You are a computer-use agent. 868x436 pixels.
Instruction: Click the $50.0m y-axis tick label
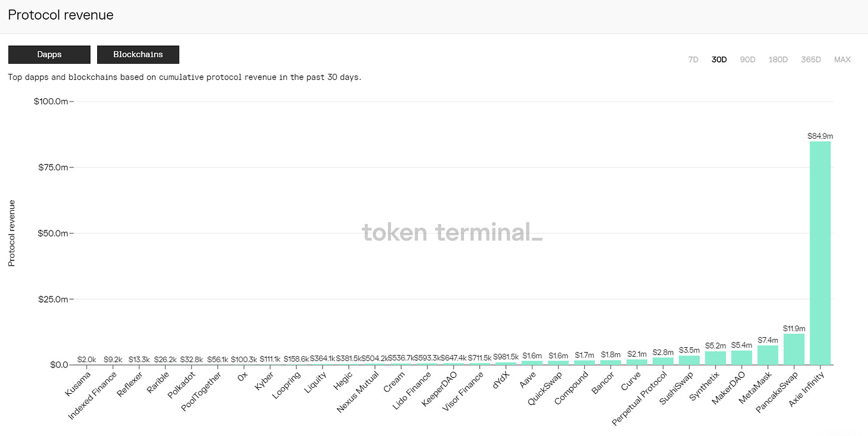(54, 233)
